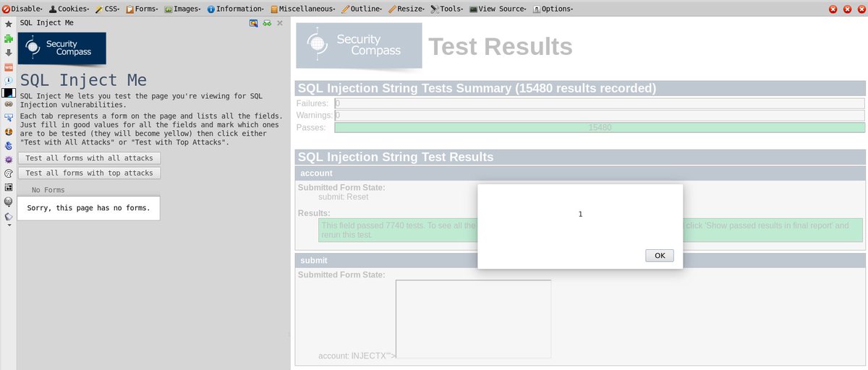This screenshot has width=868, height=370.
Task: Select the No Forms tab
Action: [x=48, y=190]
